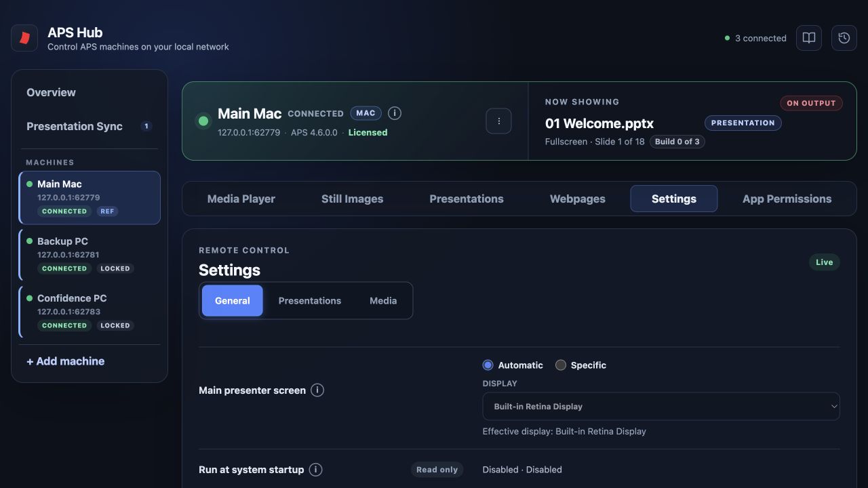Click the MAC badge in the header
This screenshot has height=488, width=868.
coord(366,113)
